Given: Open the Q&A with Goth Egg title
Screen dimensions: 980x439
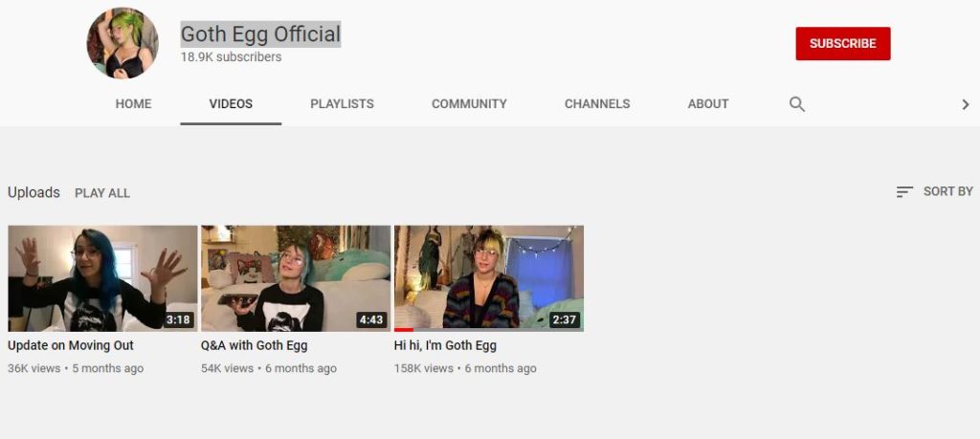Looking at the screenshot, I should pos(254,345).
